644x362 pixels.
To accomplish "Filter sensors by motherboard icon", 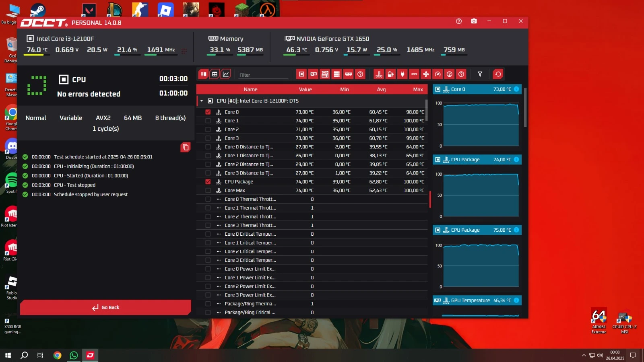I will [x=325, y=74].
